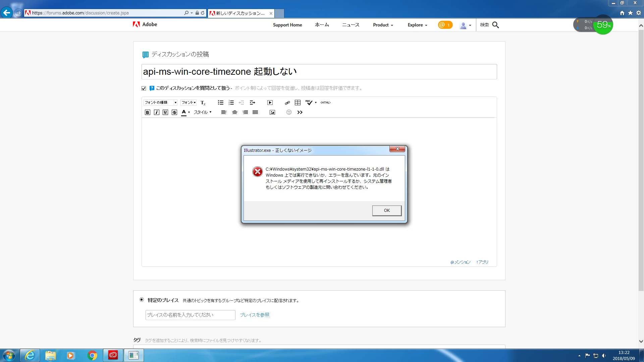Screen dimensions: 644x362
Task: Uncheck the treat discussion as question checkbox
Action: point(144,88)
